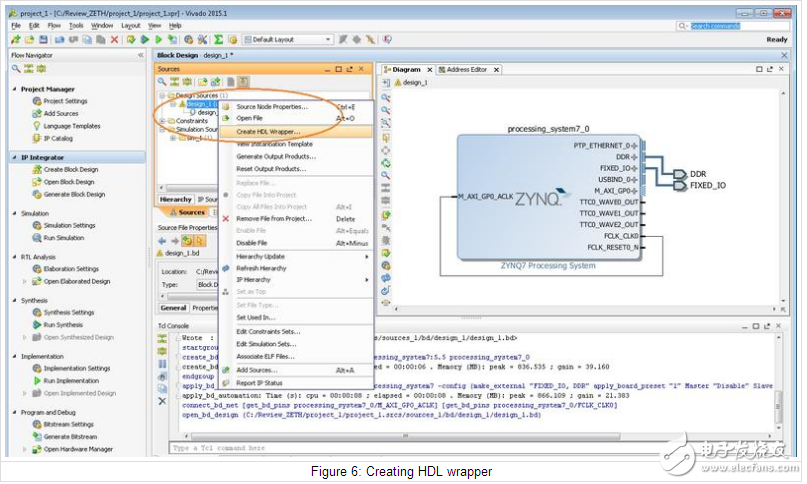The height and width of the screenshot is (484, 807).
Task: Collapse the Project Manager section
Action: click(x=14, y=89)
